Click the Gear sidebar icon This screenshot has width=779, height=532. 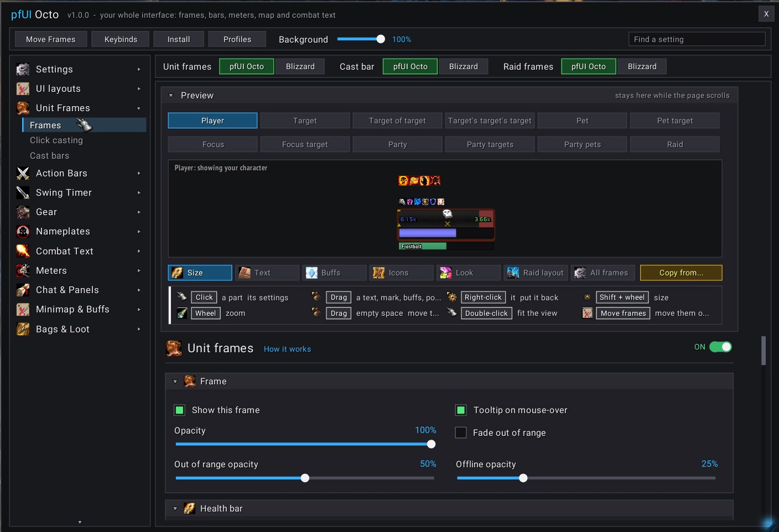coord(23,212)
